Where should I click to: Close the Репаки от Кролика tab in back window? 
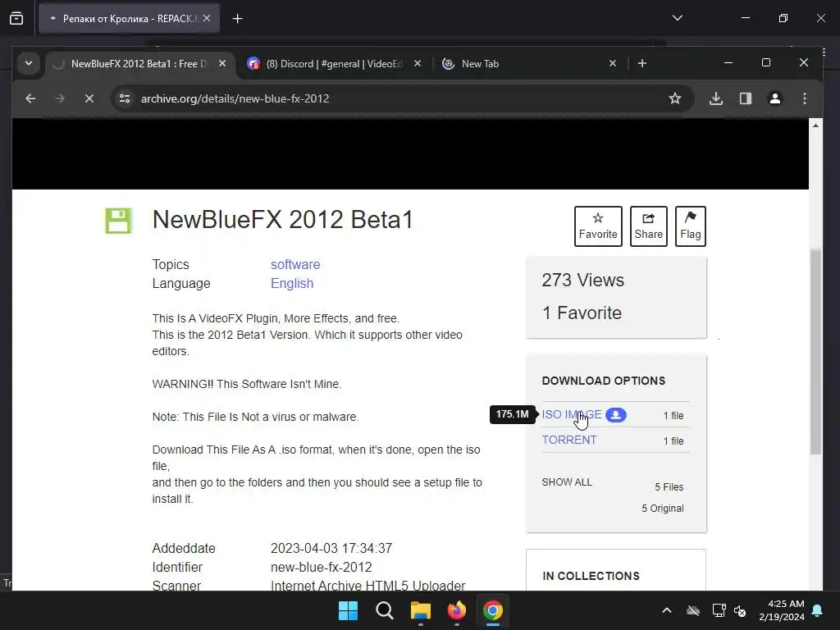207,18
